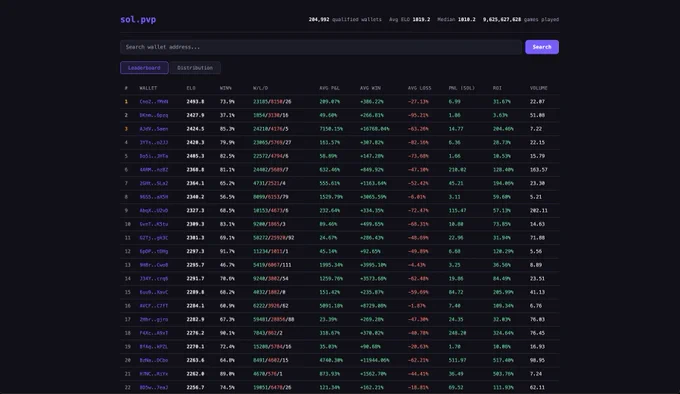Open the rank 3 wallet link
Viewport: 680px width, 394px height.
click(x=154, y=129)
